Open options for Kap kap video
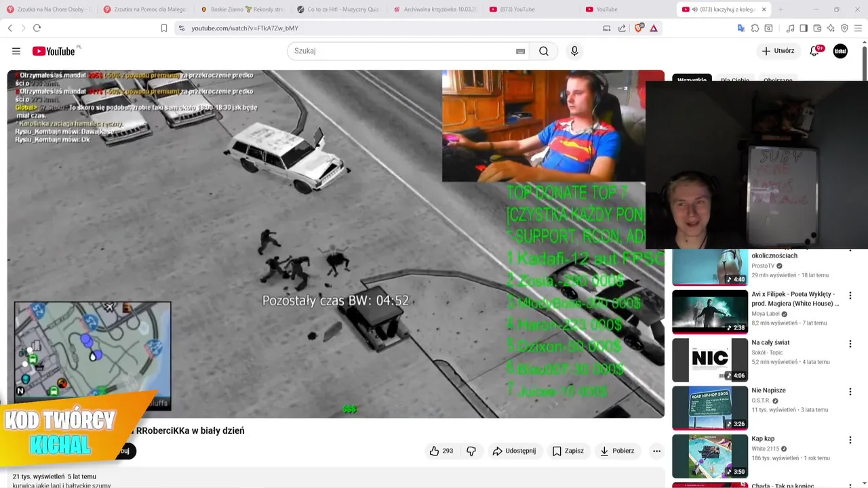Viewport: 868px width, 488px height. [x=850, y=440]
